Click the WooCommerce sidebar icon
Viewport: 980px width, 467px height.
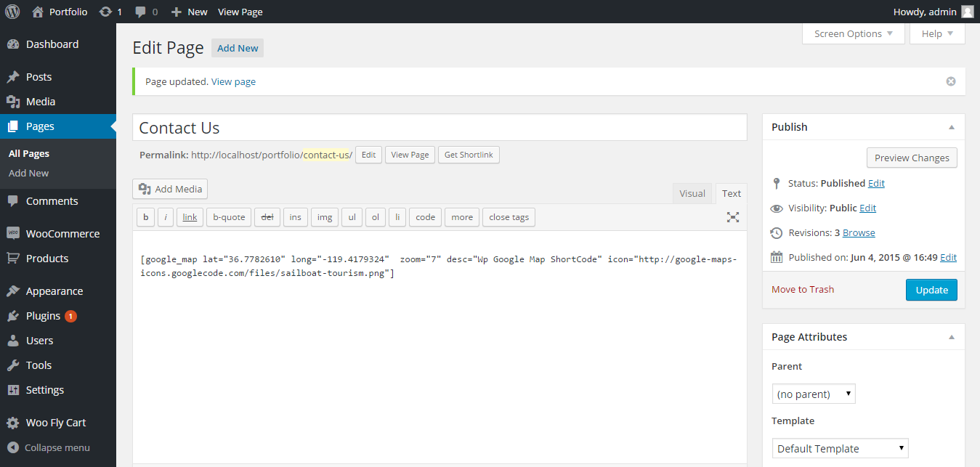(x=13, y=234)
